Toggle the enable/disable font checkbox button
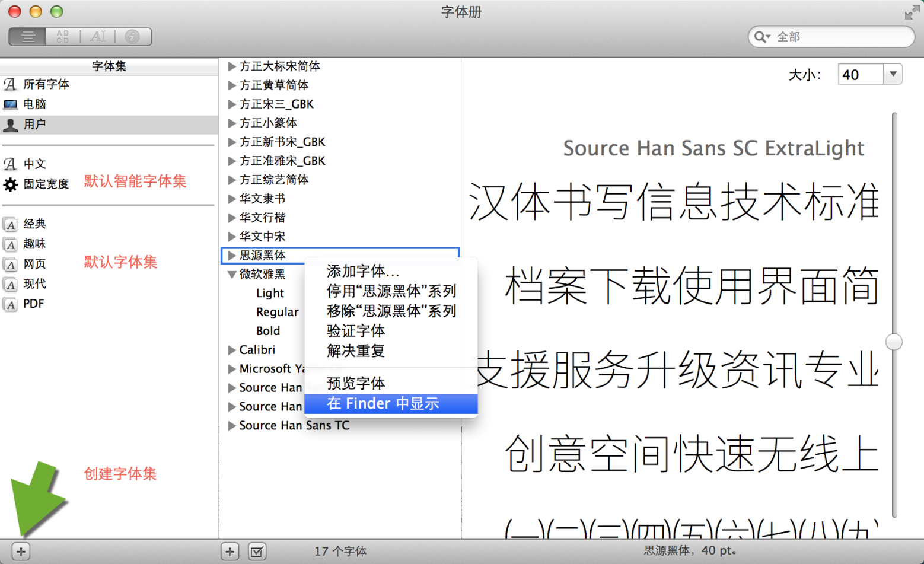This screenshot has width=924, height=564. [x=257, y=552]
